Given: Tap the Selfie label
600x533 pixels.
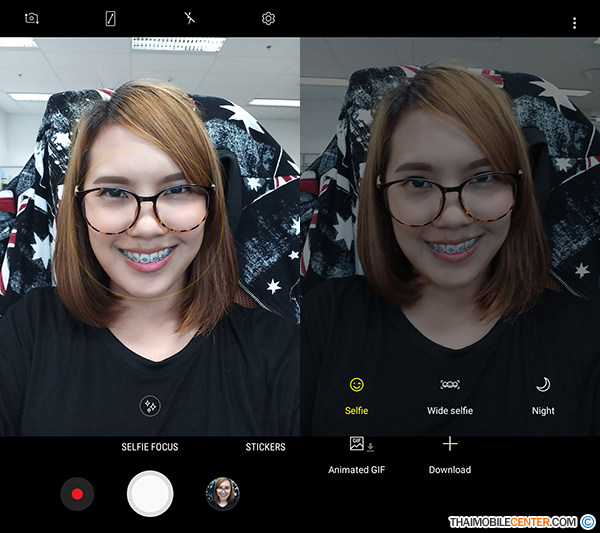Looking at the screenshot, I should [x=356, y=411].
